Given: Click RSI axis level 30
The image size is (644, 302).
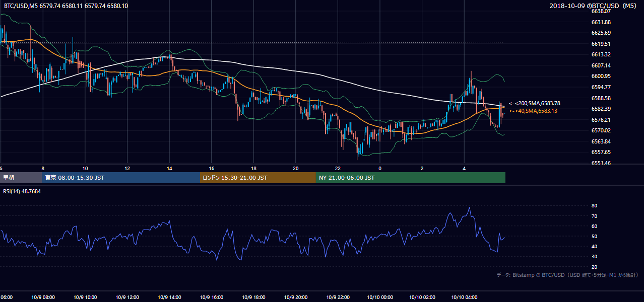Looking at the screenshot, I should click(x=594, y=257).
